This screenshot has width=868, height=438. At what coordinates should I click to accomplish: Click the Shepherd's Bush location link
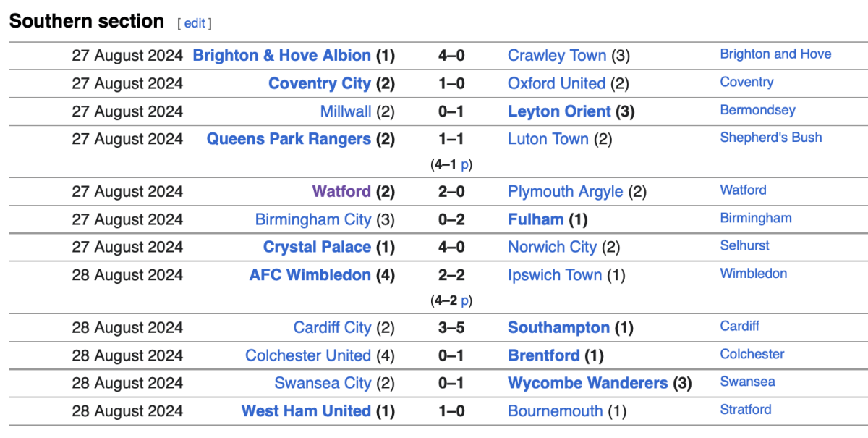(770, 138)
